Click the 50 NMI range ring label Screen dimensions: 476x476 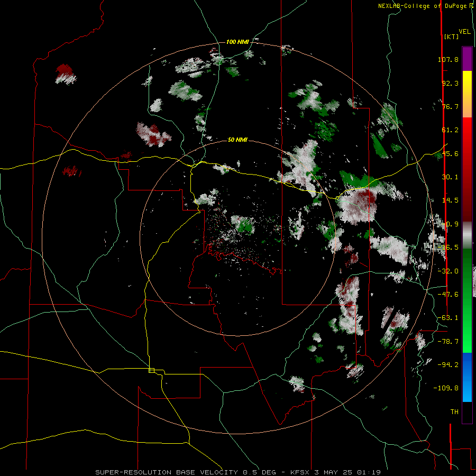point(237,140)
